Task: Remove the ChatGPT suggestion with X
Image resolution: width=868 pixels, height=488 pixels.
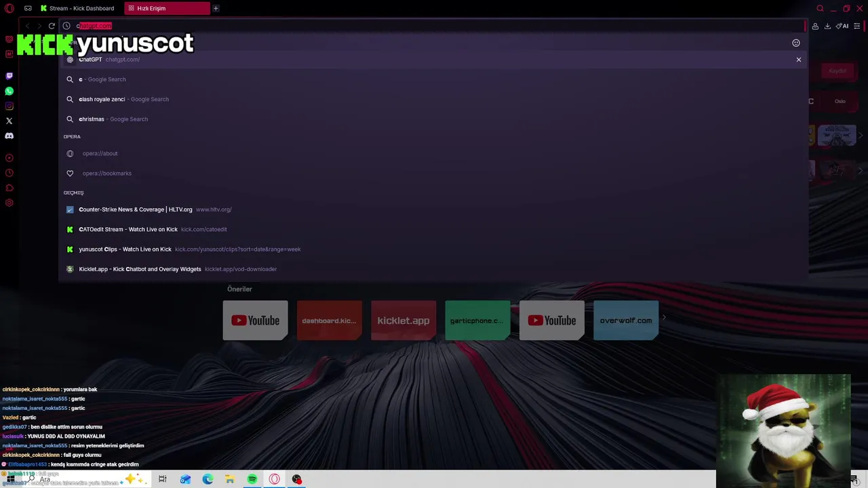Action: [799, 60]
